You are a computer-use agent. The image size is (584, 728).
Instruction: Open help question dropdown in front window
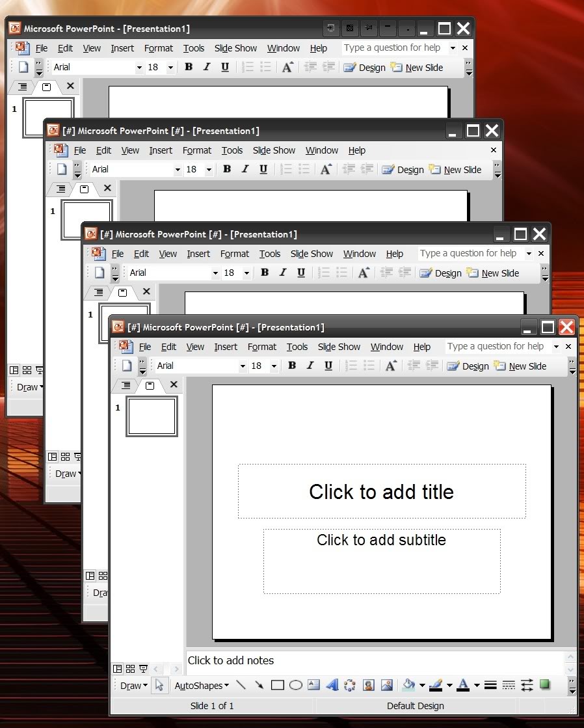point(556,346)
